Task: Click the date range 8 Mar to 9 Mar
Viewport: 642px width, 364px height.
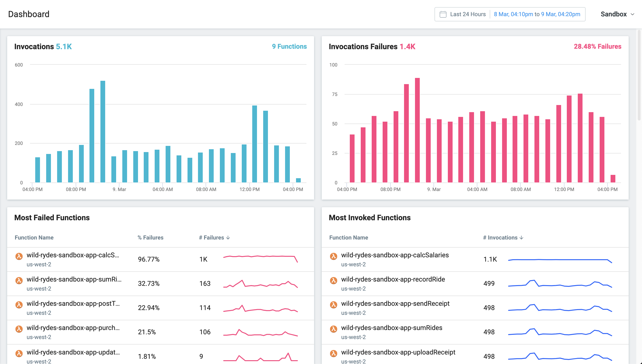Action: pos(537,14)
